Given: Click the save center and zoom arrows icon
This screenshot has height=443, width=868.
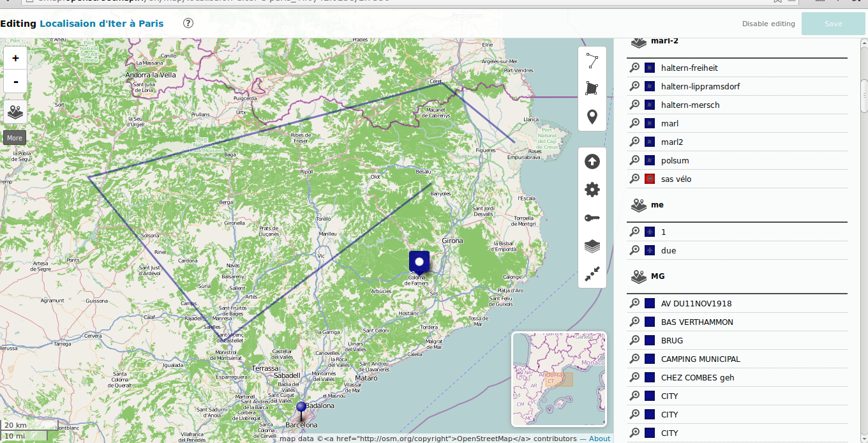Looking at the screenshot, I should [592, 274].
